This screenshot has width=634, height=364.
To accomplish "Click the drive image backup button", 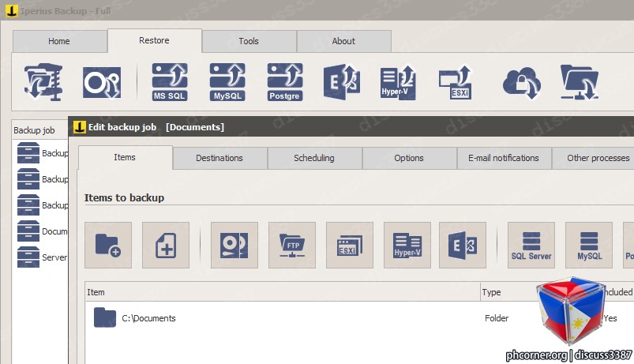I will pyautogui.click(x=234, y=245).
